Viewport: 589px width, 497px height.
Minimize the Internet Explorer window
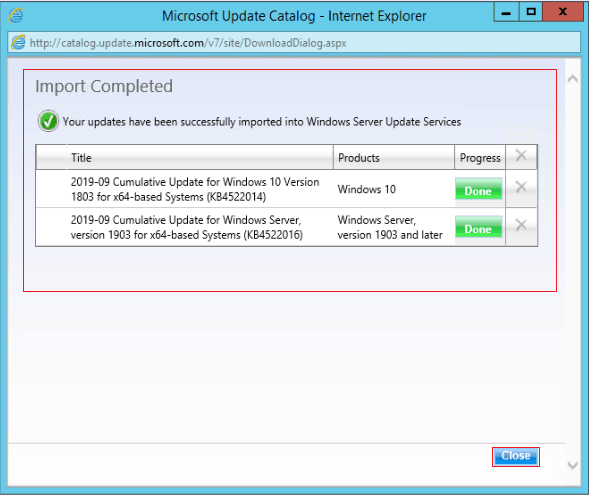click(x=506, y=12)
